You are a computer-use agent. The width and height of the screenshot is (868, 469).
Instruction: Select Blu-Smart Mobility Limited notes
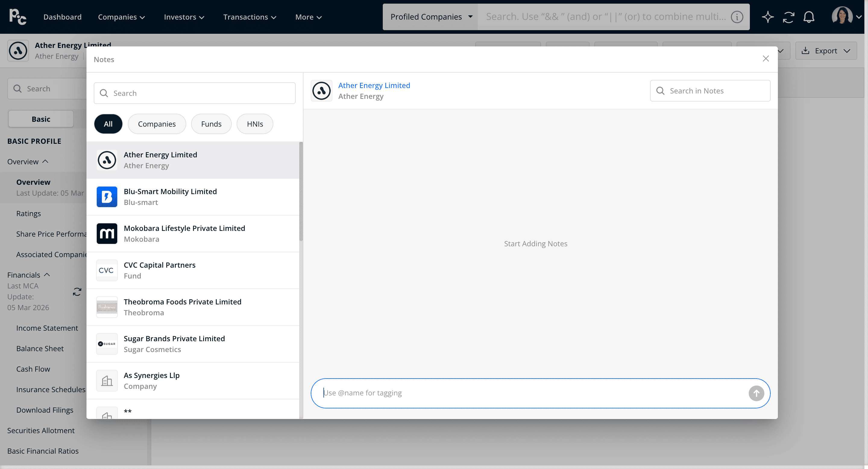tap(193, 197)
